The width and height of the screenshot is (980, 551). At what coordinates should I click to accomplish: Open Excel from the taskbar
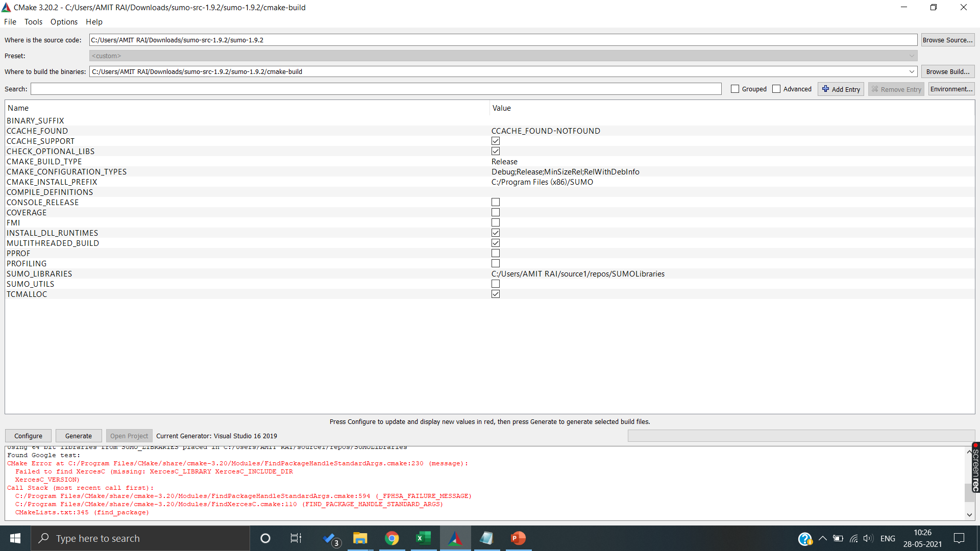click(x=424, y=538)
